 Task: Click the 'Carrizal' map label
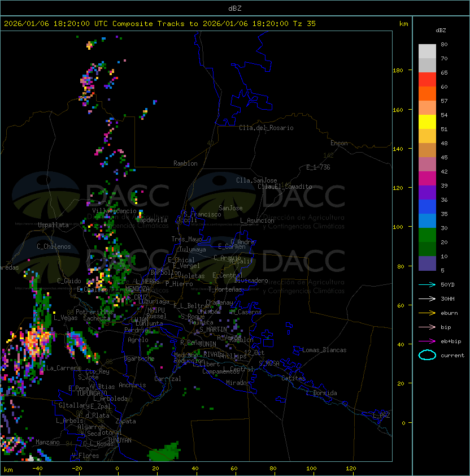pyautogui.click(x=167, y=379)
